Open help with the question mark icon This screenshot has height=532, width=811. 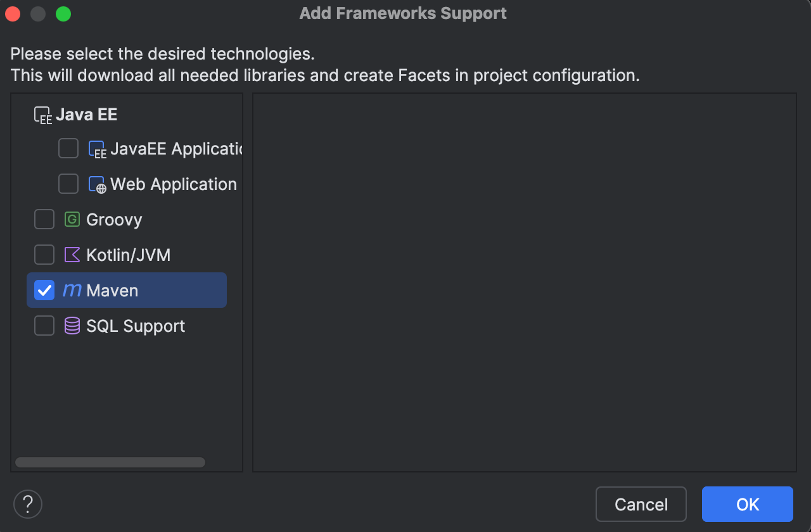(x=28, y=504)
